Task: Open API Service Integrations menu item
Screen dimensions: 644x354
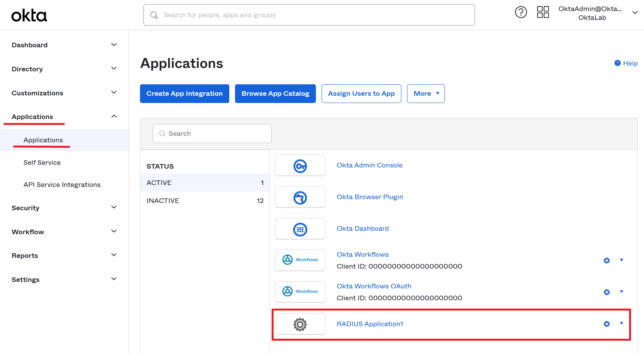Action: [x=62, y=185]
